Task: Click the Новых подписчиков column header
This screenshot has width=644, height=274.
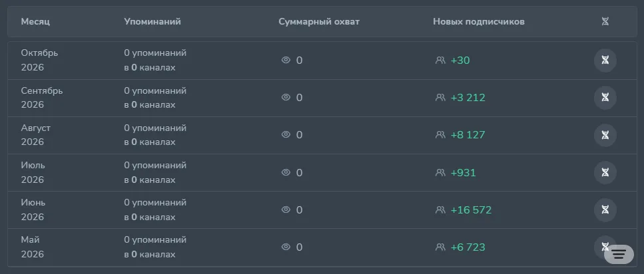Action: coord(479,22)
